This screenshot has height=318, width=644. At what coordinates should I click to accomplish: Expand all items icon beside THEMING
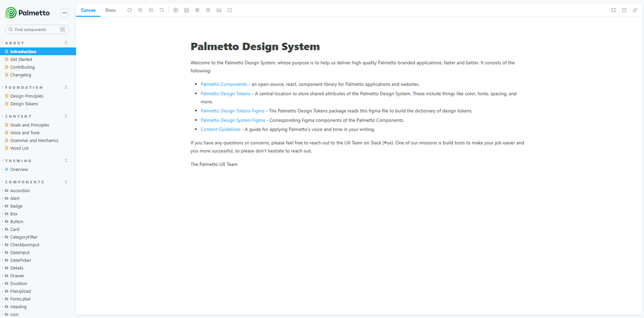click(x=66, y=161)
